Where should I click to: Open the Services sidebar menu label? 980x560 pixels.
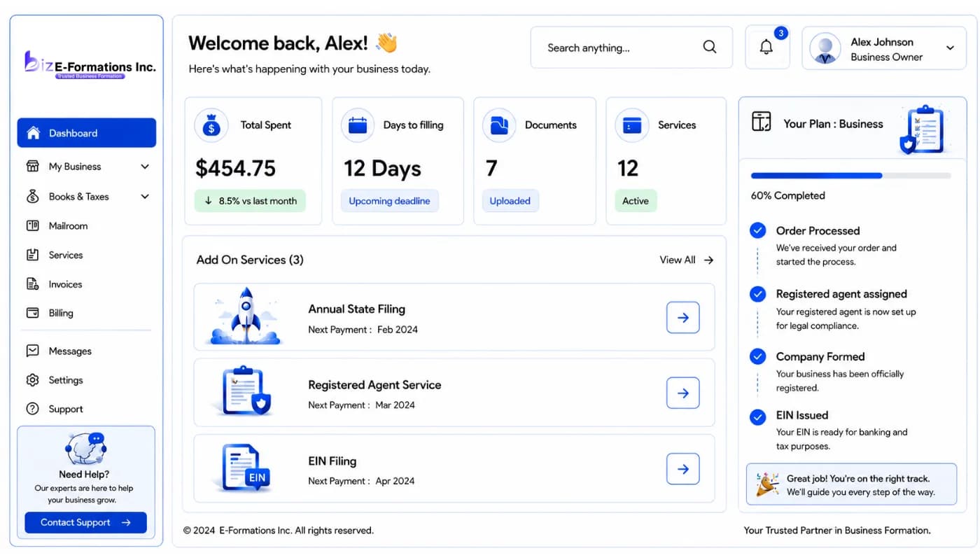66,255
